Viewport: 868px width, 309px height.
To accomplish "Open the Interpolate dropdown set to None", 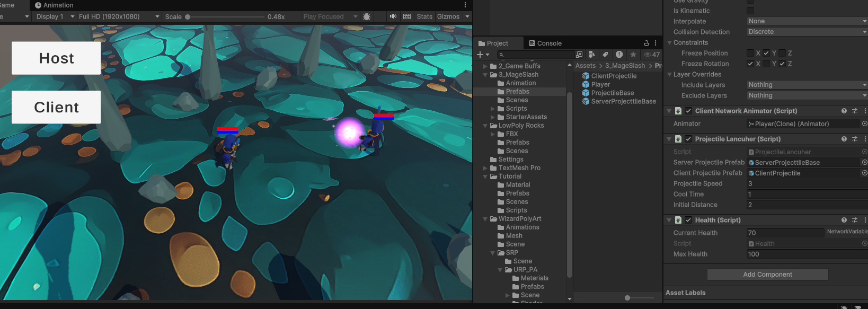I will 807,21.
